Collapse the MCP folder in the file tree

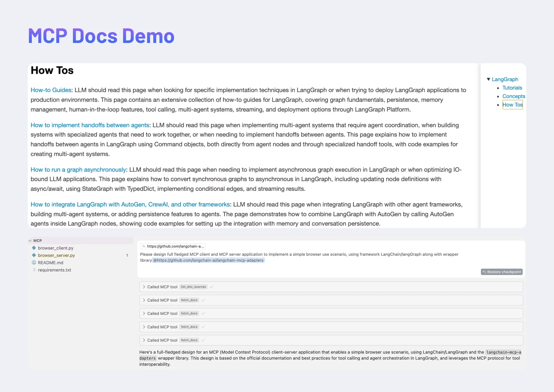tap(30, 240)
